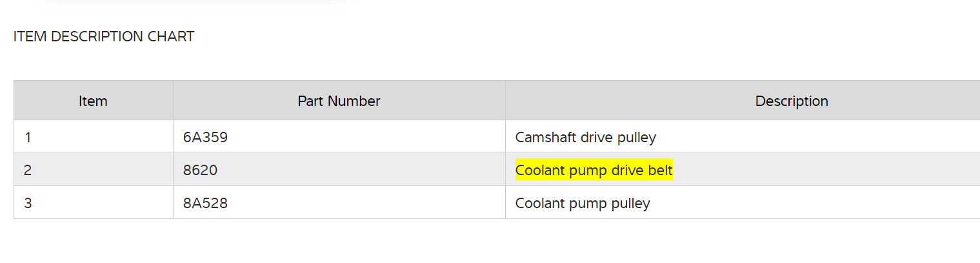Click the Camshaft drive pulley description
The height and width of the screenshot is (263, 980).
coord(585,137)
